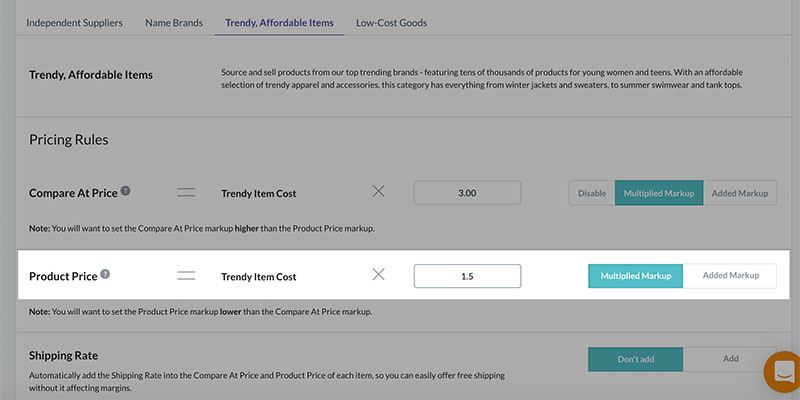Click the Compare At Price markup field
Screen dimensions: 800x400
(x=467, y=193)
